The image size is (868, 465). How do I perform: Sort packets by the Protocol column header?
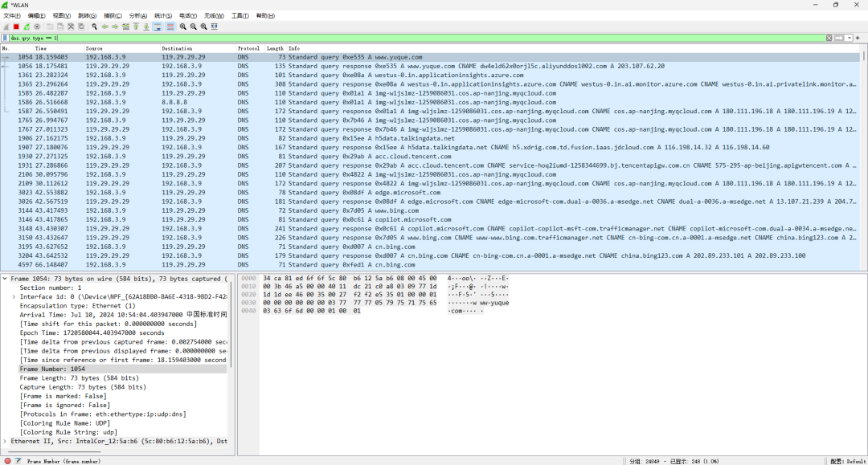point(248,49)
